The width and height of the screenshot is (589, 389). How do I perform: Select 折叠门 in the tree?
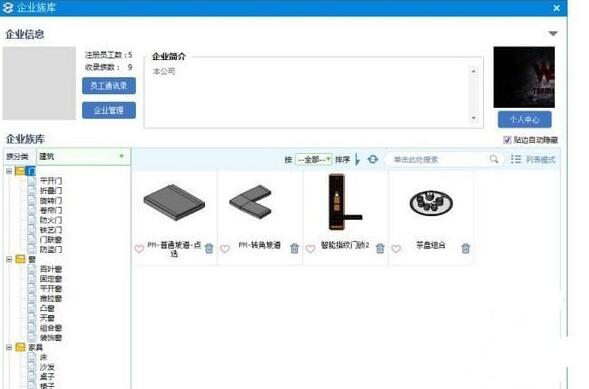click(51, 191)
